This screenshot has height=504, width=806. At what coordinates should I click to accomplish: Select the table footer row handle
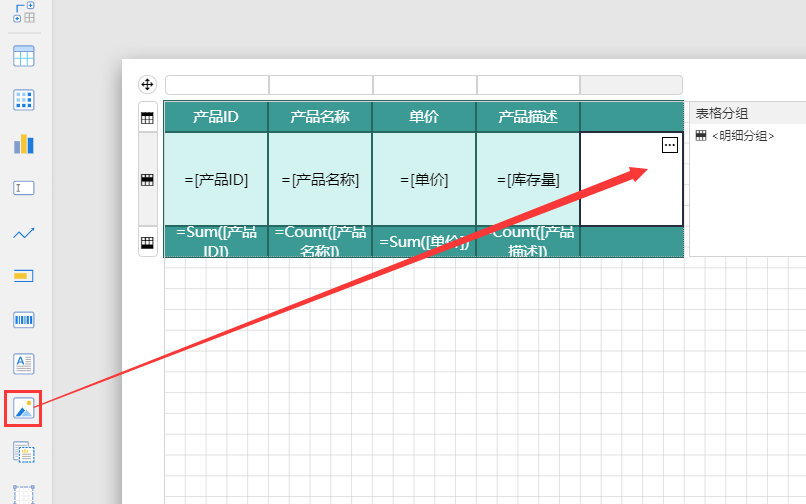click(x=148, y=242)
